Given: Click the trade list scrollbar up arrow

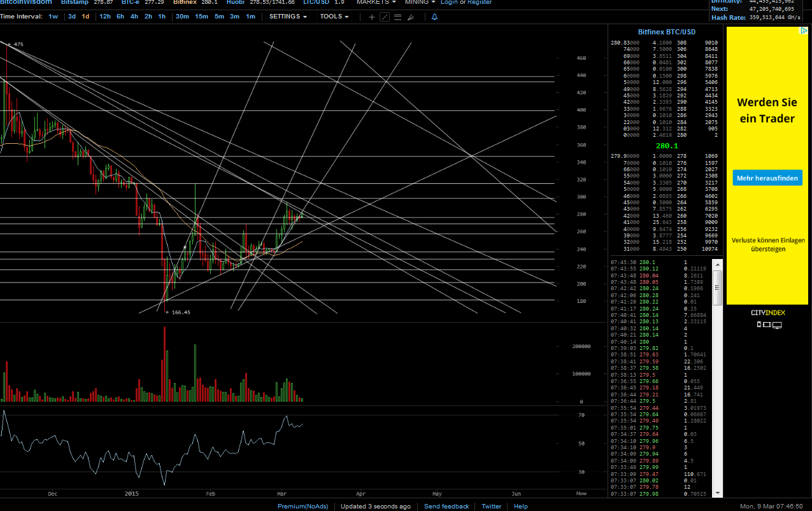Looking at the screenshot, I should [x=717, y=263].
